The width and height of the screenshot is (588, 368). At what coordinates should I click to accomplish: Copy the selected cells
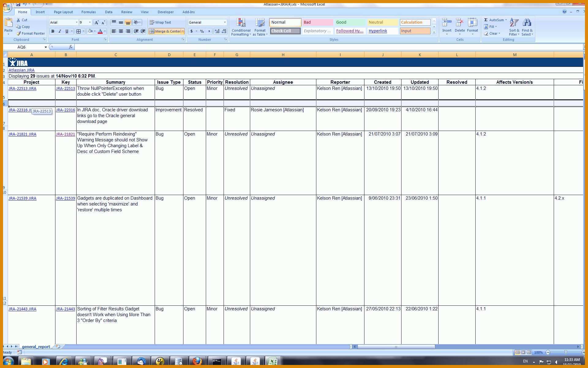click(x=23, y=27)
